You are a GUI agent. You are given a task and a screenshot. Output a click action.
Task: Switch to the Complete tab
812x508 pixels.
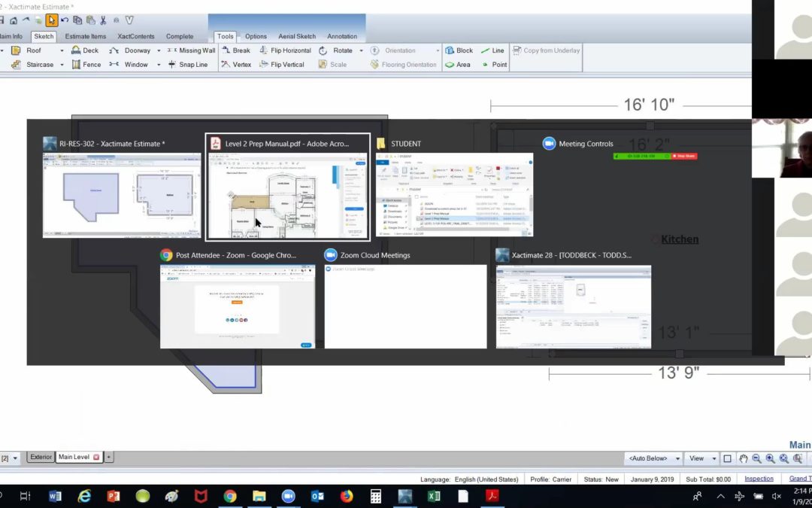click(180, 36)
